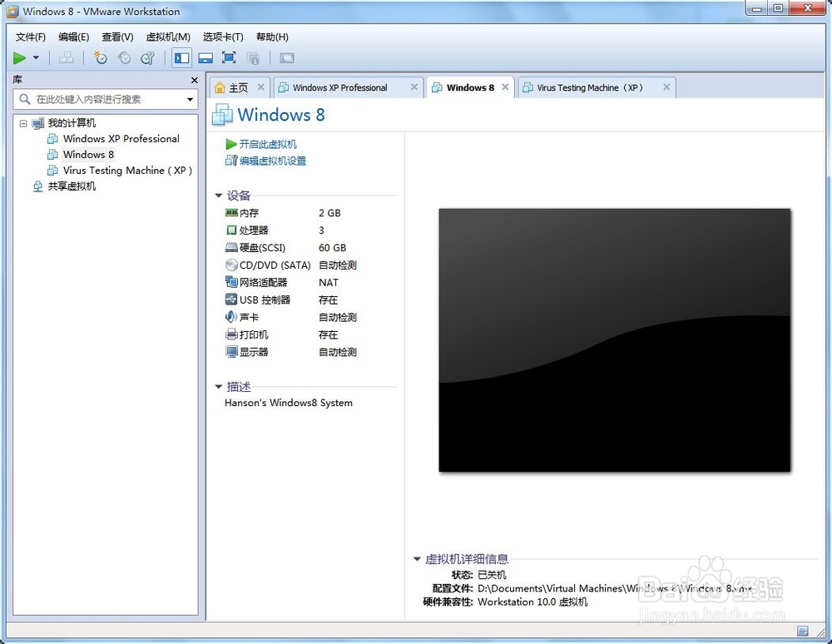This screenshot has height=644, width=832.
Task: Click the 打印机 printer device icon
Action: click(x=231, y=334)
